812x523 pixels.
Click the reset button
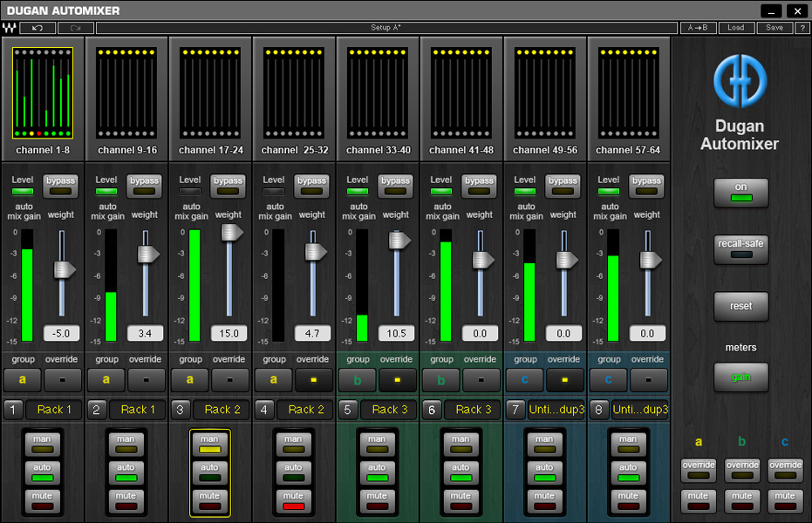point(741,306)
